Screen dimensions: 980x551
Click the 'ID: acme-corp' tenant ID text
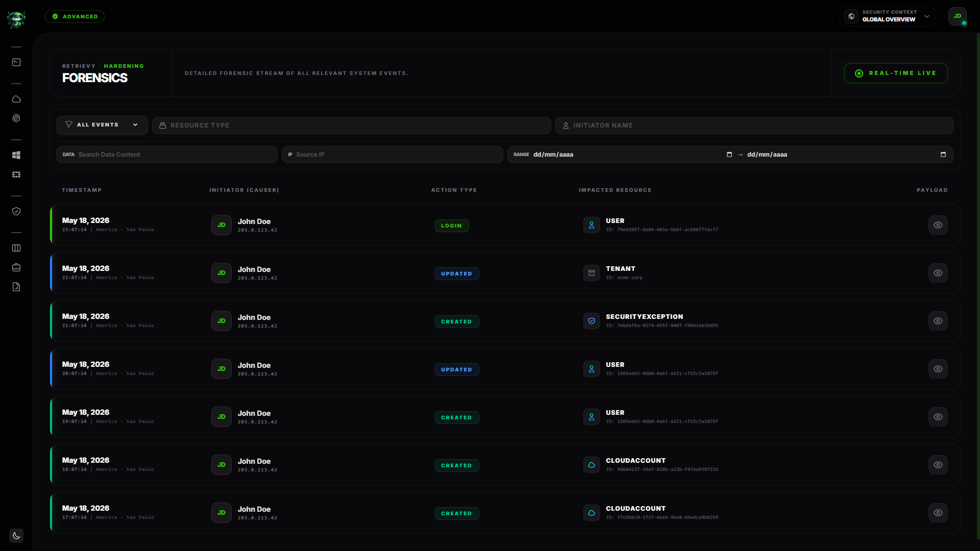pyautogui.click(x=624, y=278)
